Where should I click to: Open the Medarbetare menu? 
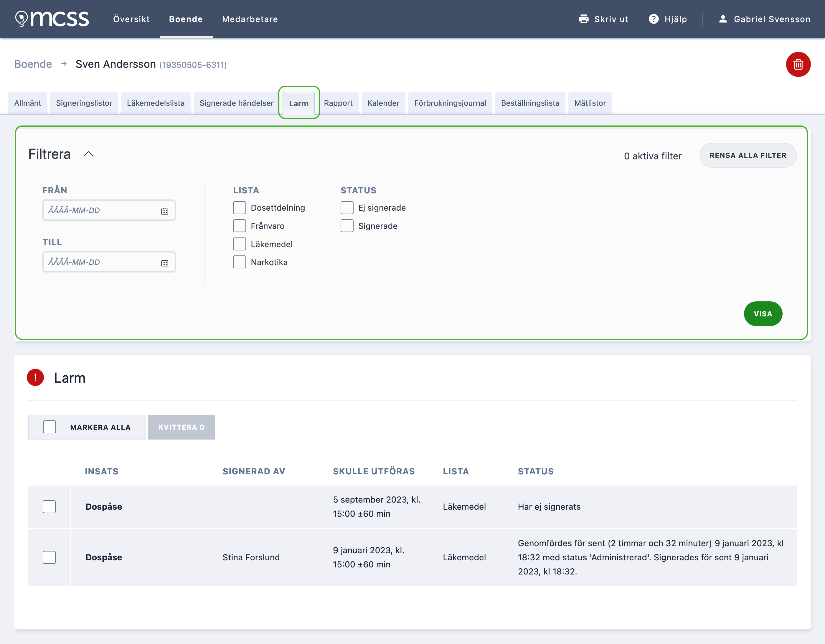click(x=250, y=19)
